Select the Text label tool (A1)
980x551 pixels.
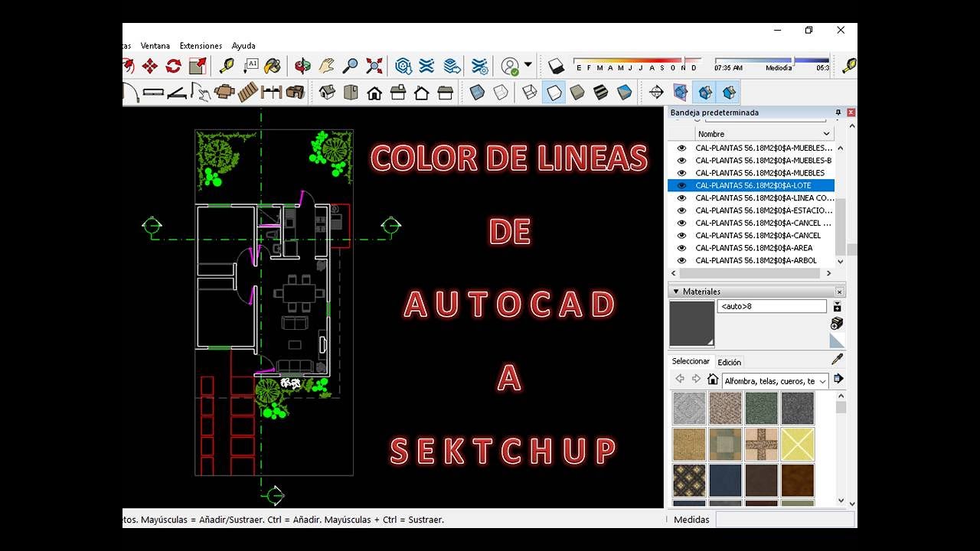point(250,66)
